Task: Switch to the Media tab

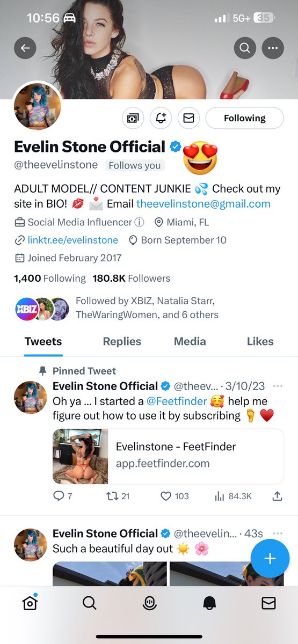Action: click(x=190, y=341)
